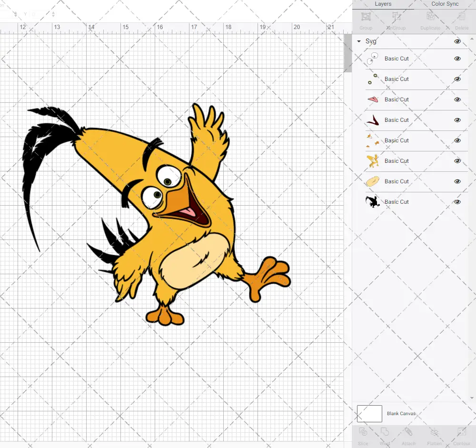Select the black silhouette layer thumbnail
Image resolution: width=476 pixels, height=448 pixels.
[x=373, y=202]
